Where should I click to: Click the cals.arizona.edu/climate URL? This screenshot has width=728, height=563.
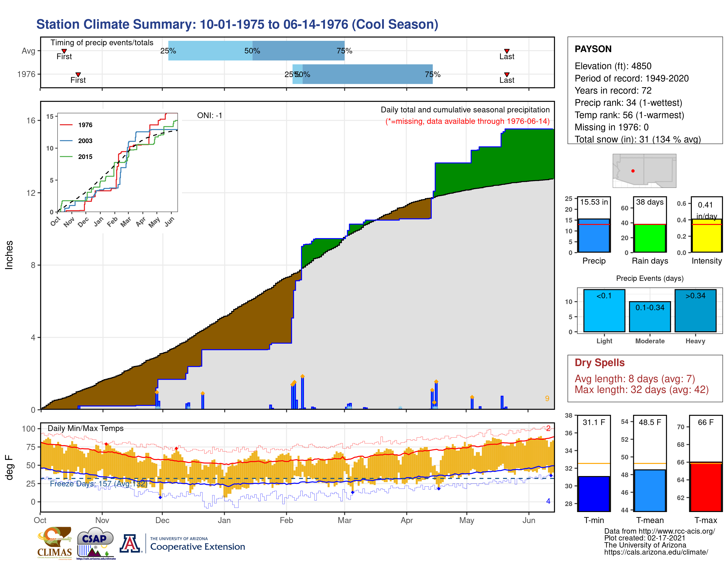click(x=656, y=552)
